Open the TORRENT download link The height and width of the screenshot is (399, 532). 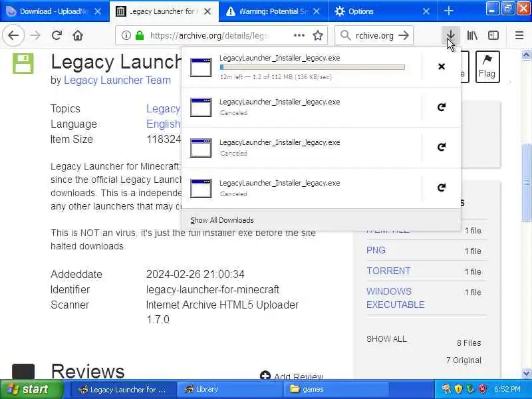pos(388,271)
